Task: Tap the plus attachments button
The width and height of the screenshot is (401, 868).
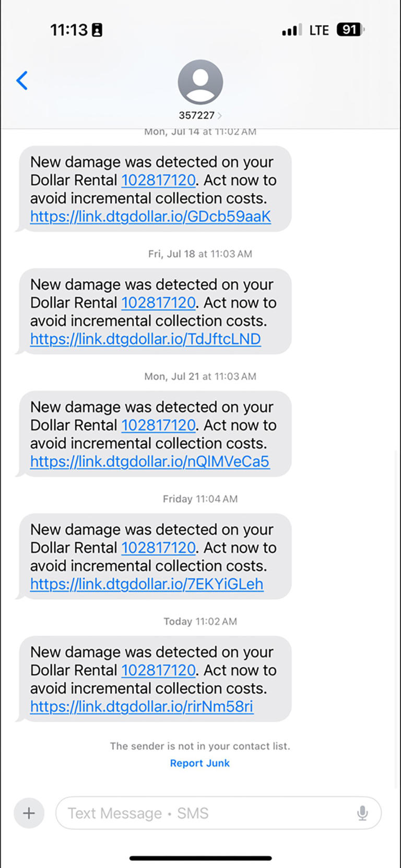Action: pyautogui.click(x=29, y=813)
